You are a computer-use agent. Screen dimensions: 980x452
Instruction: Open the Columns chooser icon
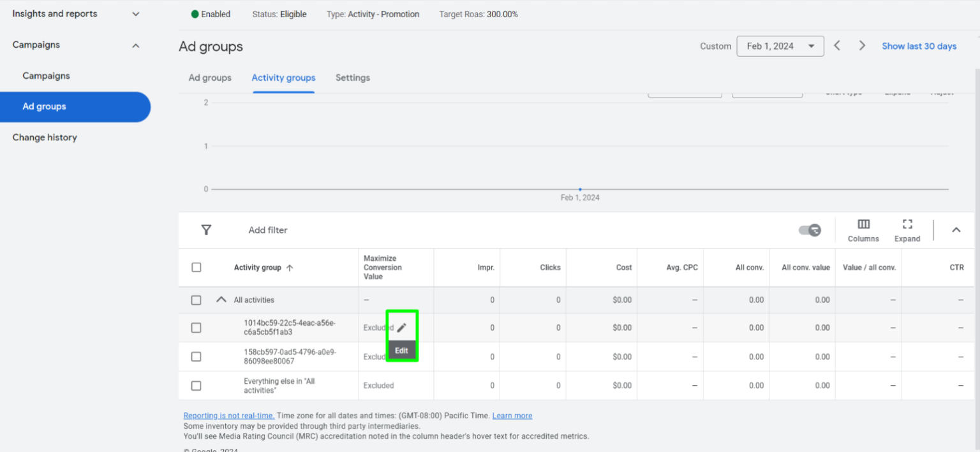[863, 224]
